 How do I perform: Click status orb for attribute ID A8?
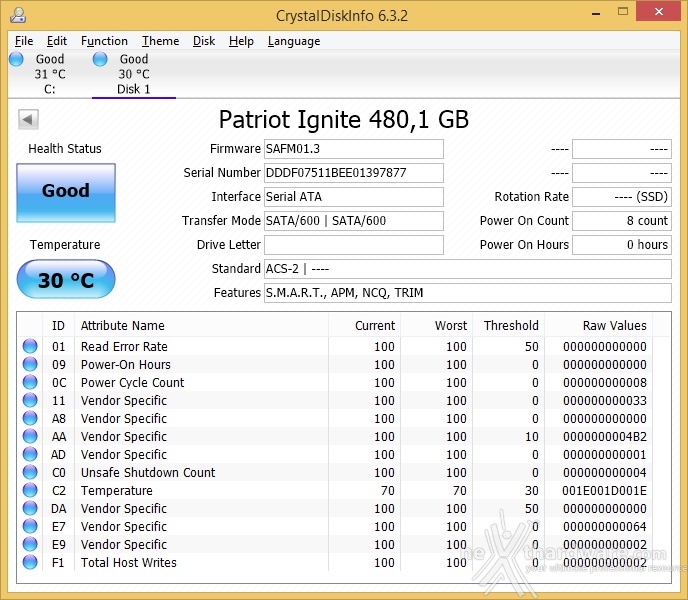tap(30, 418)
